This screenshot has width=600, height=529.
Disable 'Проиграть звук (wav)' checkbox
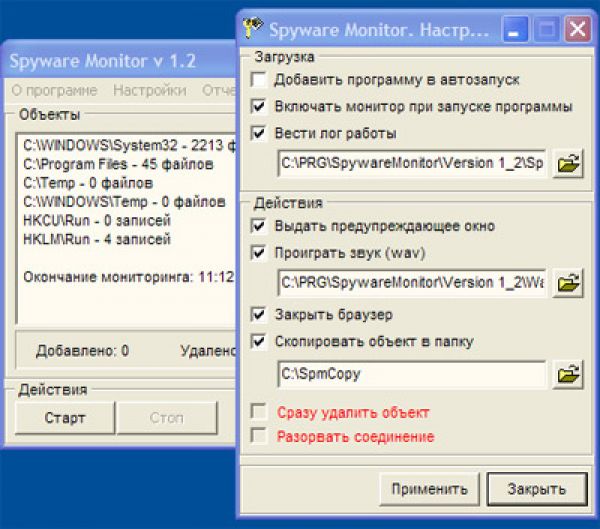(259, 253)
